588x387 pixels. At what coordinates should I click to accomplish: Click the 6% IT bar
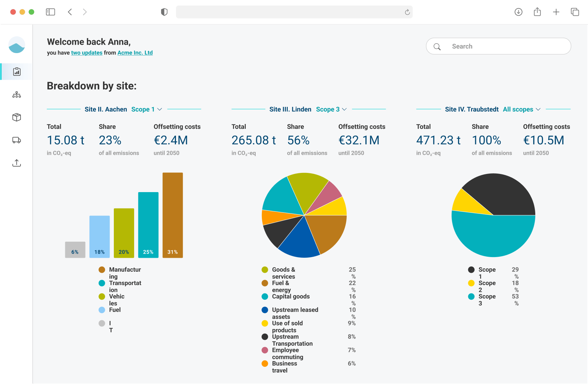[75, 250]
